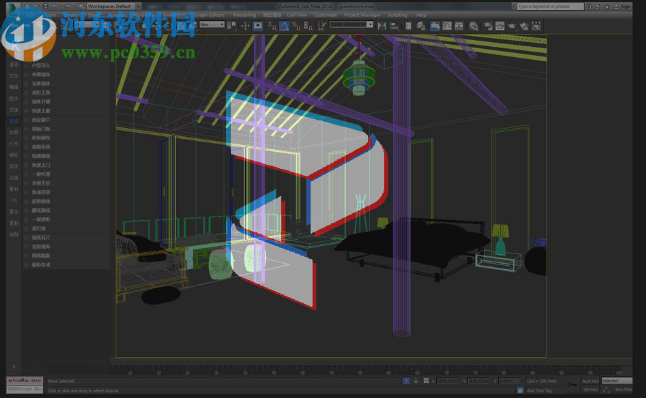Open the Project Manager menu

[x=362, y=15]
